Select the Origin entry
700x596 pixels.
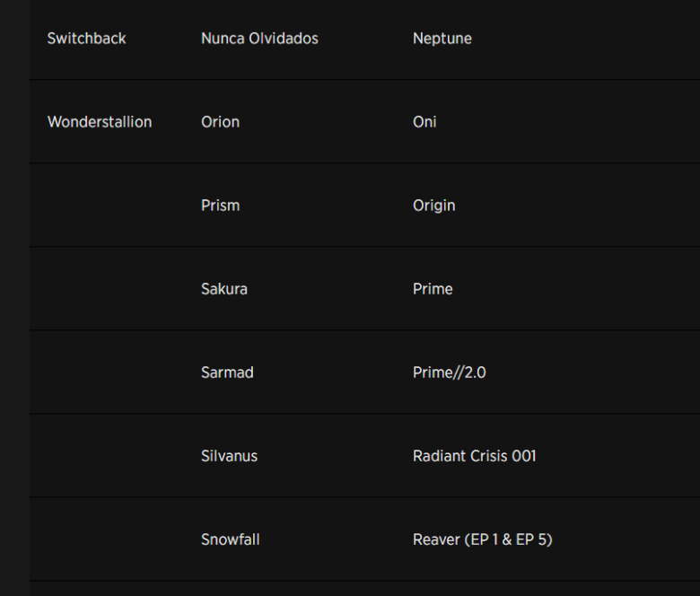(433, 206)
